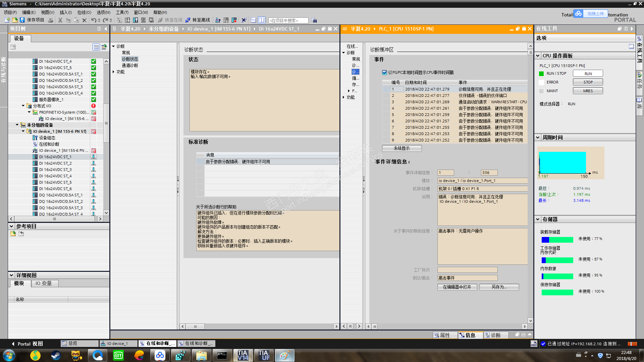Click the Save Project floppy icon
The image size is (644, 362).
coord(22,20)
